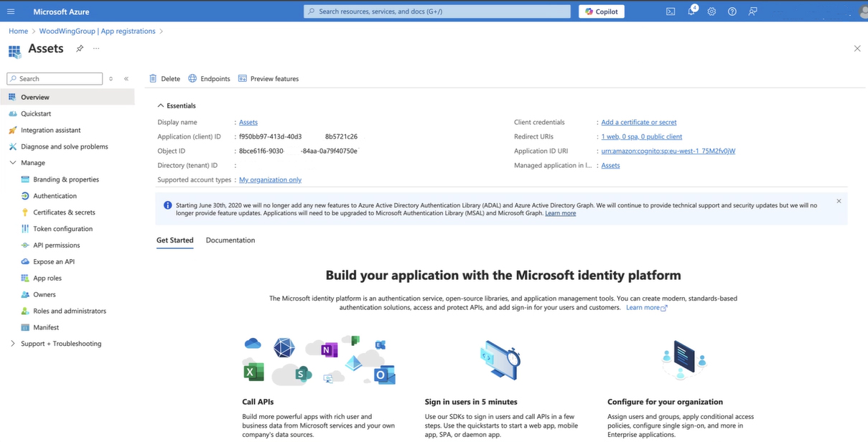The height and width of the screenshot is (442, 868).
Task: Click Add a certificate or secret
Action: [x=639, y=123]
